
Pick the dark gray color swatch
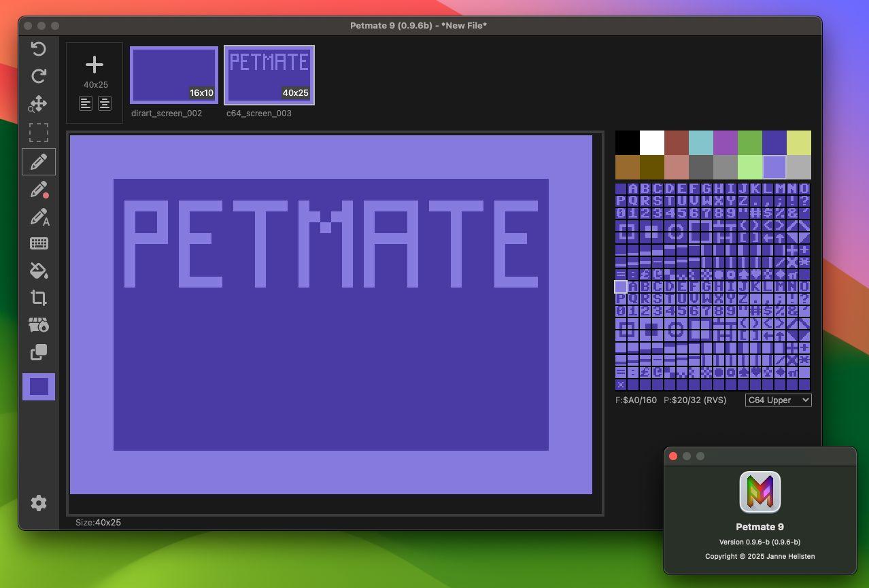[701, 167]
